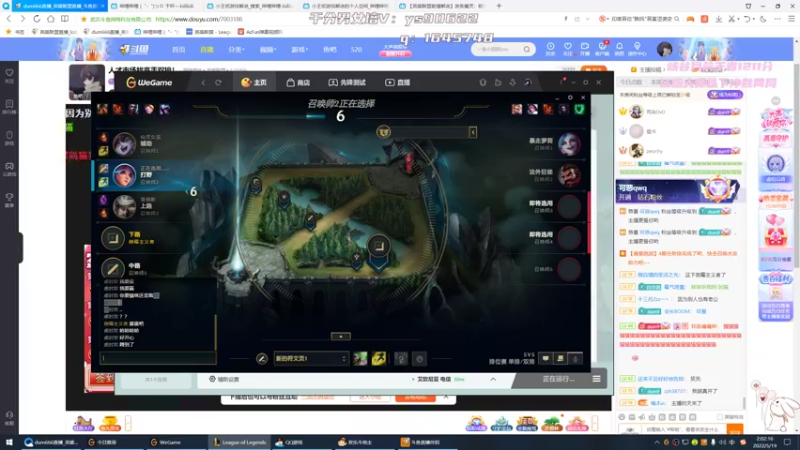
Task: Collapse the champion search bar arrow
Action: [x=473, y=132]
